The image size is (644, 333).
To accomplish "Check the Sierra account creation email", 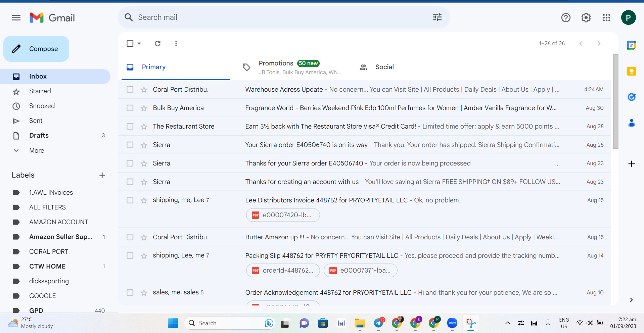I will (130, 182).
